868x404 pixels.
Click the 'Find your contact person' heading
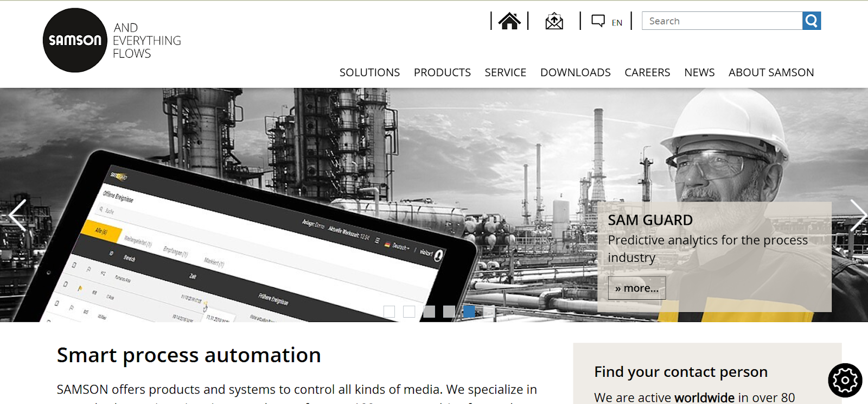[681, 372]
